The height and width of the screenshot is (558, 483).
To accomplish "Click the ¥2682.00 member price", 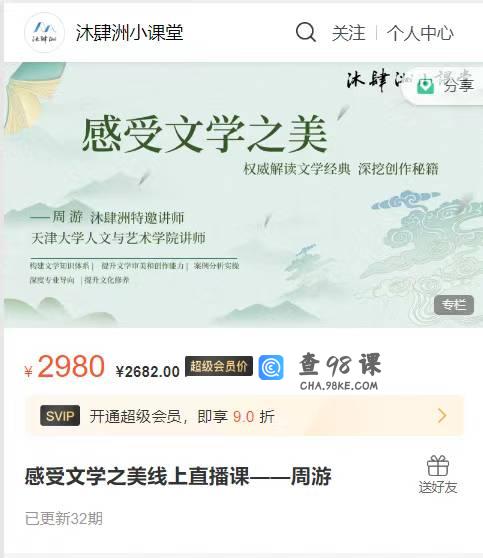I will click(148, 372).
